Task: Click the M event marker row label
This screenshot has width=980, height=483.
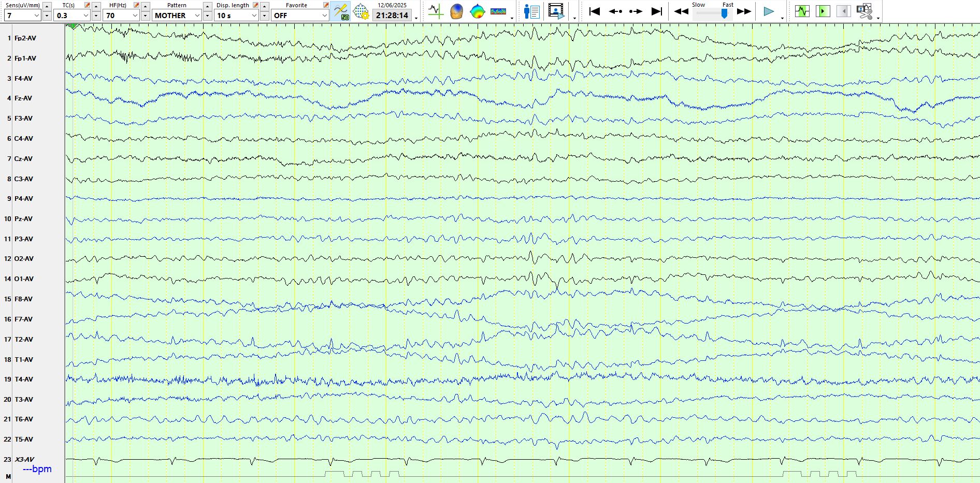Action: (x=8, y=477)
